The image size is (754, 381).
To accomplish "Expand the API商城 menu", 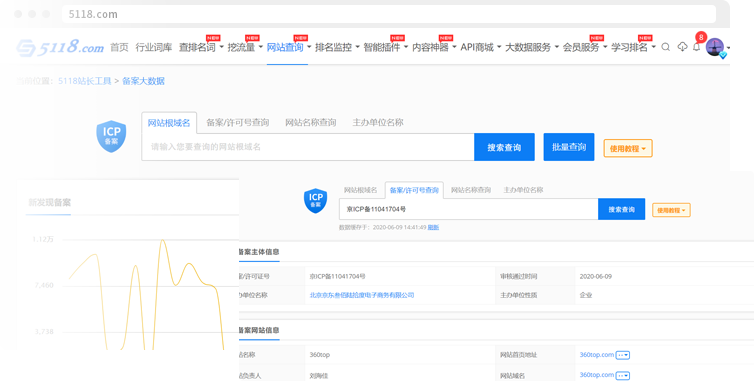I will [481, 47].
